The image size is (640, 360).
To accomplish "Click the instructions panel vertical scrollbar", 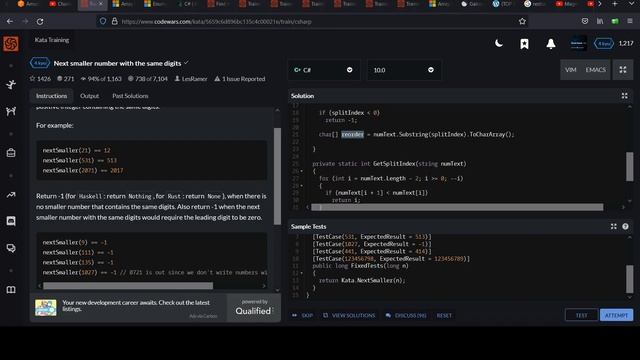I will [x=277, y=176].
